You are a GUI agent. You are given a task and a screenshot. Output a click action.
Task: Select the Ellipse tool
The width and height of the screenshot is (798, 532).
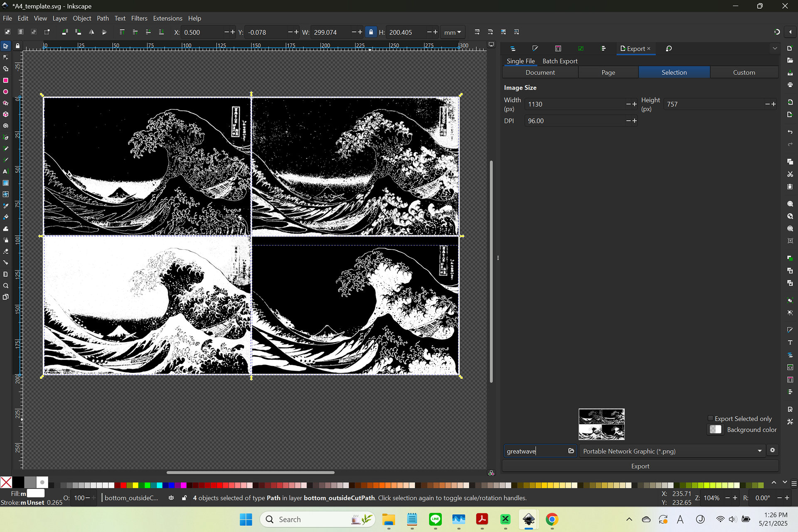tap(6, 91)
